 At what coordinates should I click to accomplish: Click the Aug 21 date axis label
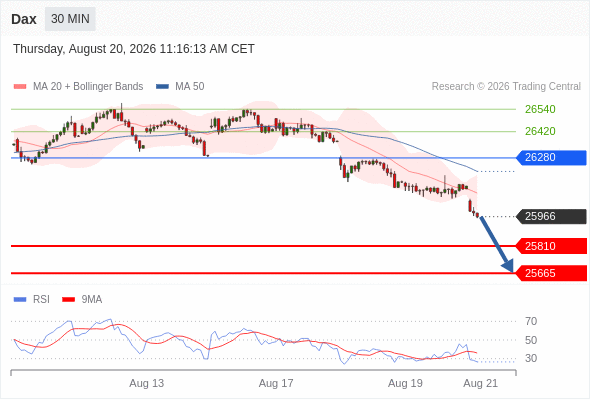tap(481, 383)
